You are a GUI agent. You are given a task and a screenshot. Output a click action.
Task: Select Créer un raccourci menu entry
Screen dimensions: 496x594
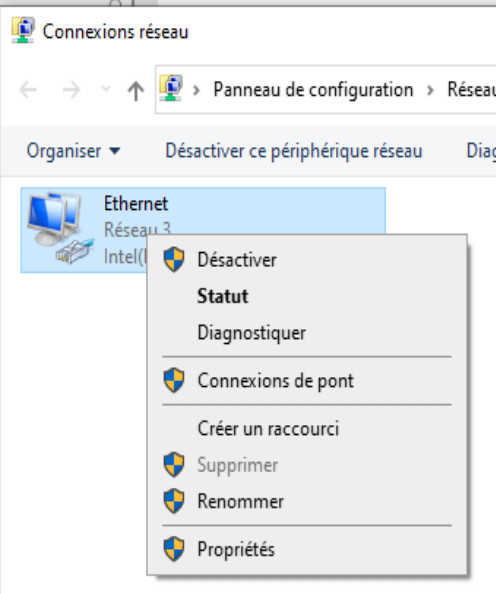[x=268, y=428]
